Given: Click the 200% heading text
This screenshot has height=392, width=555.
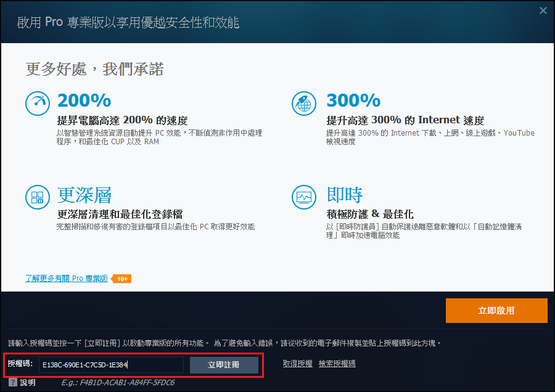Looking at the screenshot, I should click(x=84, y=100).
